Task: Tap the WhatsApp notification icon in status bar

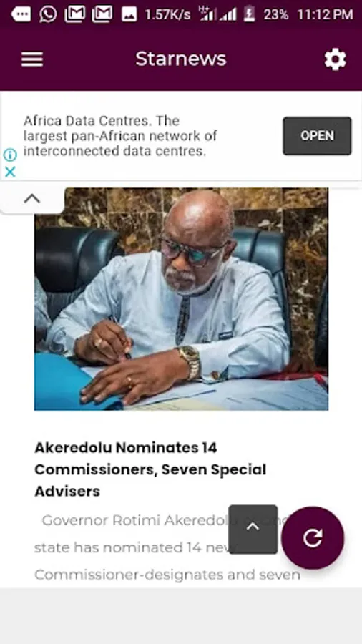Action: (x=48, y=14)
